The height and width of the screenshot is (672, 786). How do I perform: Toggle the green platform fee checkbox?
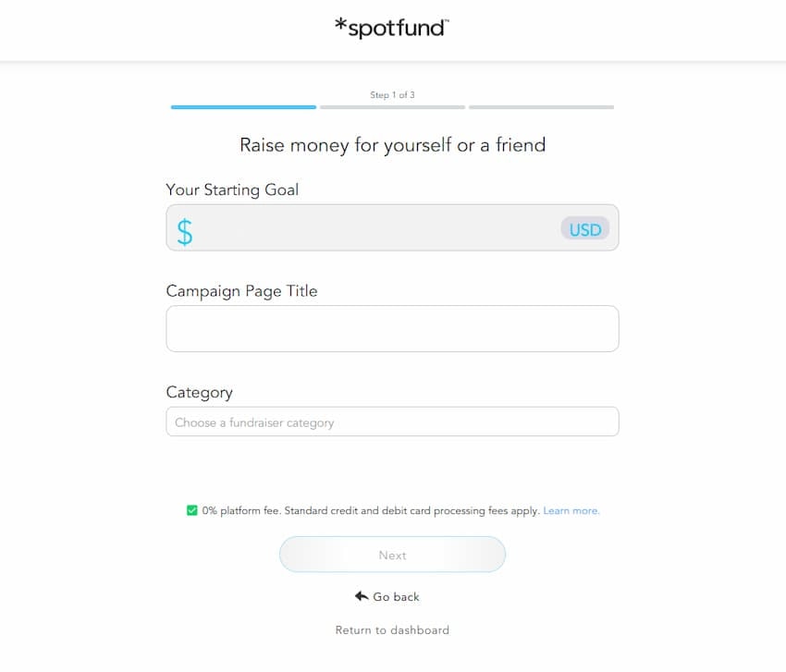191,510
